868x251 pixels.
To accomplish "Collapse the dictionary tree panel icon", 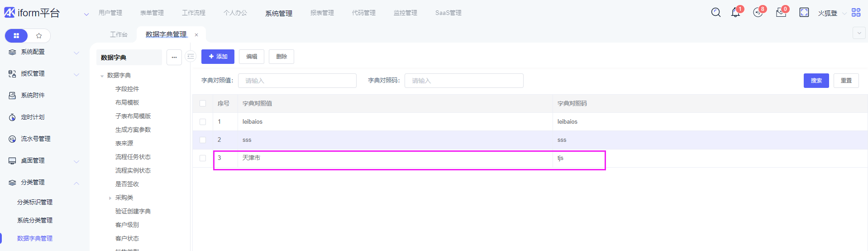I will coord(191,57).
